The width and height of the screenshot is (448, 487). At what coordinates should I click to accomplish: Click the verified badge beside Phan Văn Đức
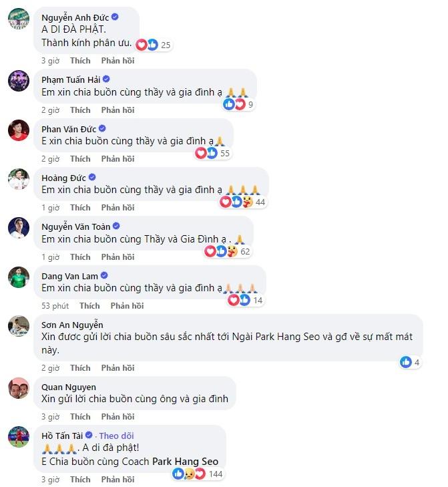pos(102,128)
